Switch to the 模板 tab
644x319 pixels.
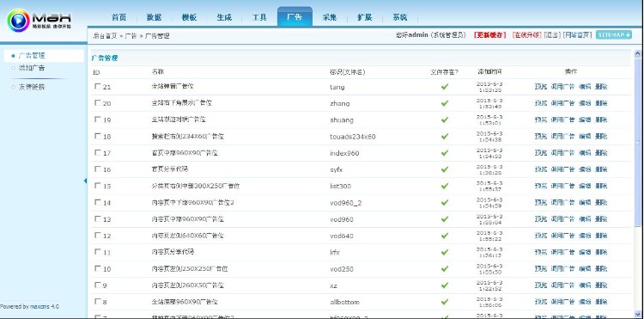pos(190,17)
